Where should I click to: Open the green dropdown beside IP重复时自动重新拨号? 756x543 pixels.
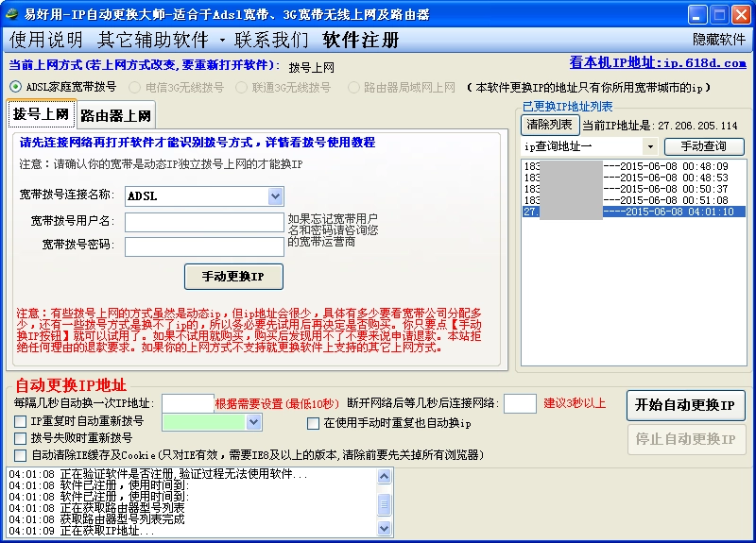click(x=253, y=422)
